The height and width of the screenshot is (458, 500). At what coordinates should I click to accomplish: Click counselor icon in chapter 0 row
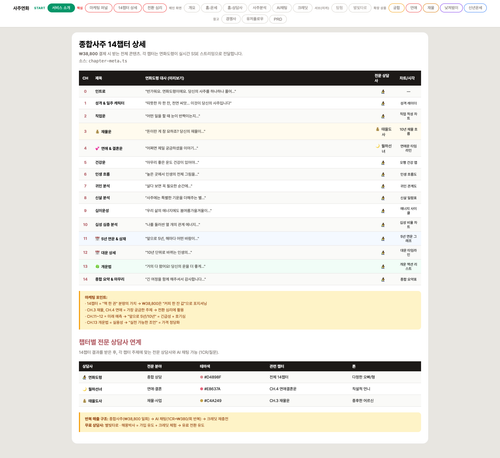[383, 91]
